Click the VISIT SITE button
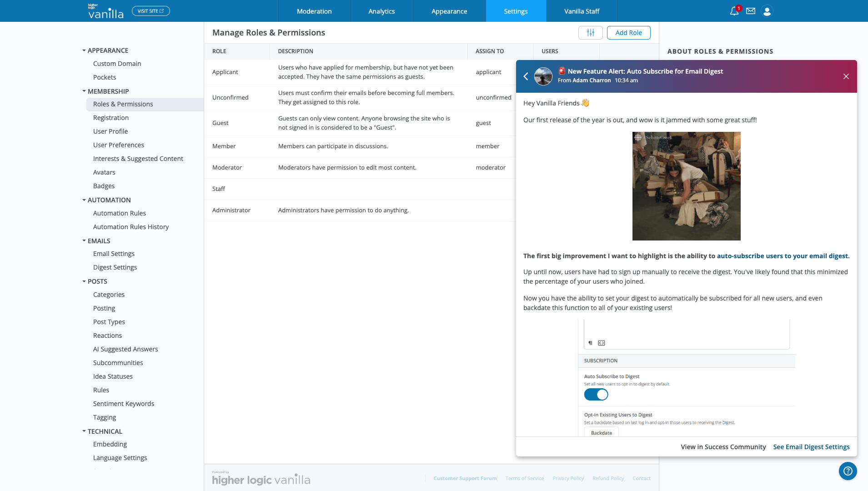This screenshot has height=491, width=868. [151, 10]
